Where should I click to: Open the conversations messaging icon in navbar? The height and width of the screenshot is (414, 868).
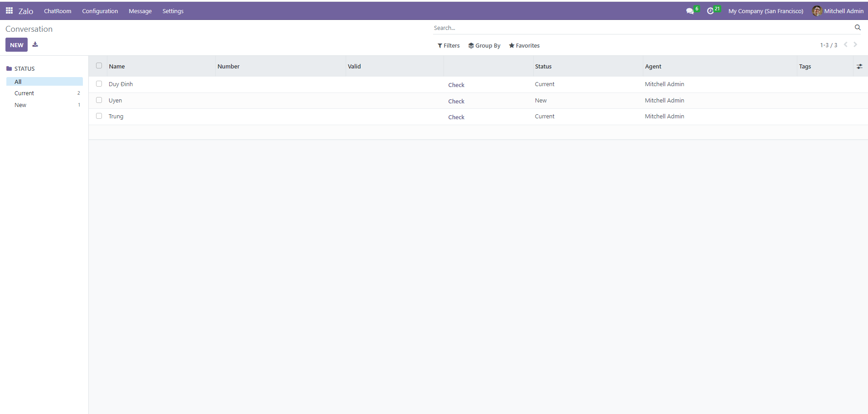690,11
